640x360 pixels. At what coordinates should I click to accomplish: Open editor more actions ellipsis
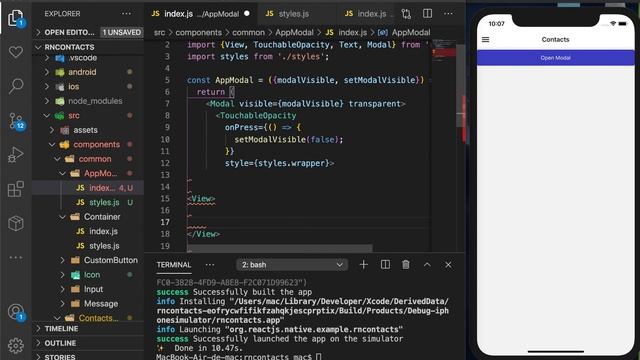point(448,13)
